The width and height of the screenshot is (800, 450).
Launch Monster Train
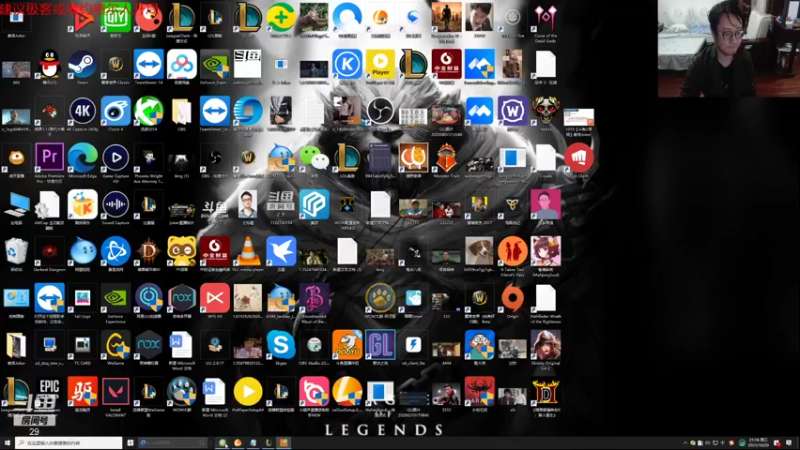coord(446,158)
